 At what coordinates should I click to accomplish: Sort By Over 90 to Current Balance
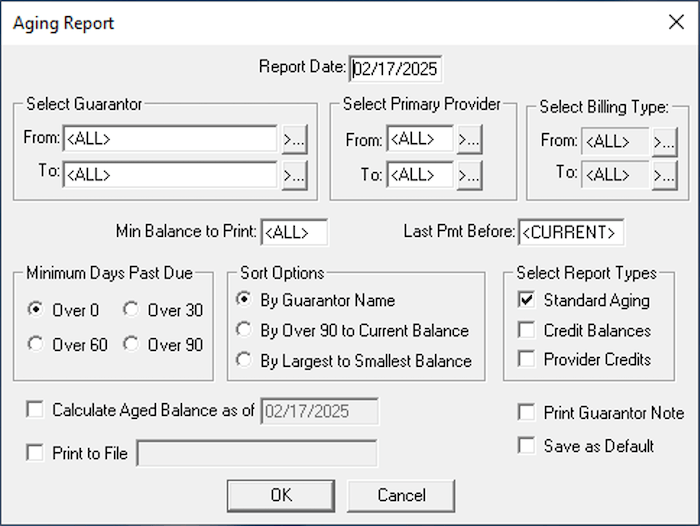(x=242, y=330)
